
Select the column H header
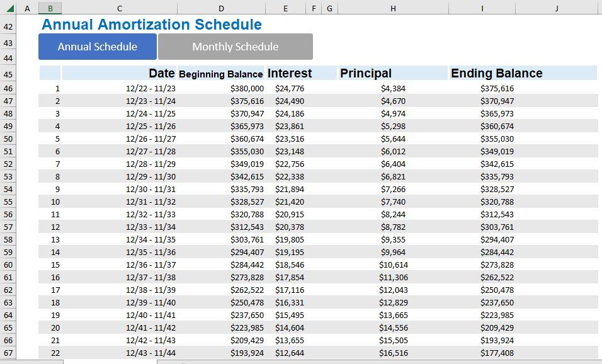point(393,8)
